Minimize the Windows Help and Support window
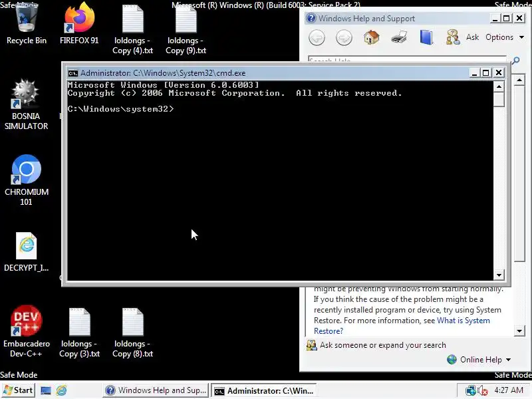Viewport: 532px width, 399px height. (495, 18)
